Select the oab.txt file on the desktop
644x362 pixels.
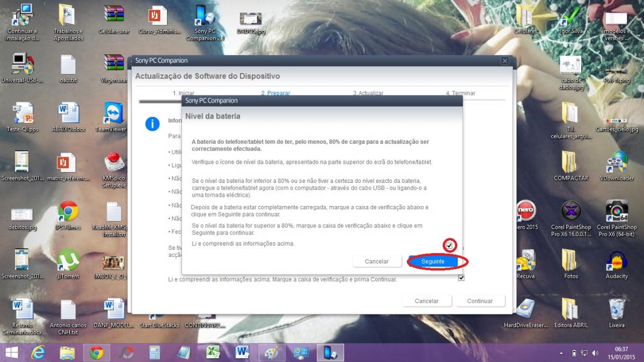[68, 69]
